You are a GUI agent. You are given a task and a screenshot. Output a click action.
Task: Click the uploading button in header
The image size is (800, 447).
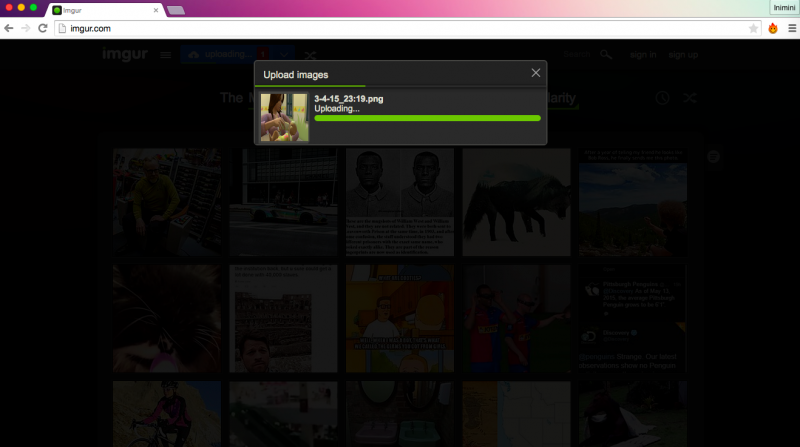pyautogui.click(x=228, y=54)
